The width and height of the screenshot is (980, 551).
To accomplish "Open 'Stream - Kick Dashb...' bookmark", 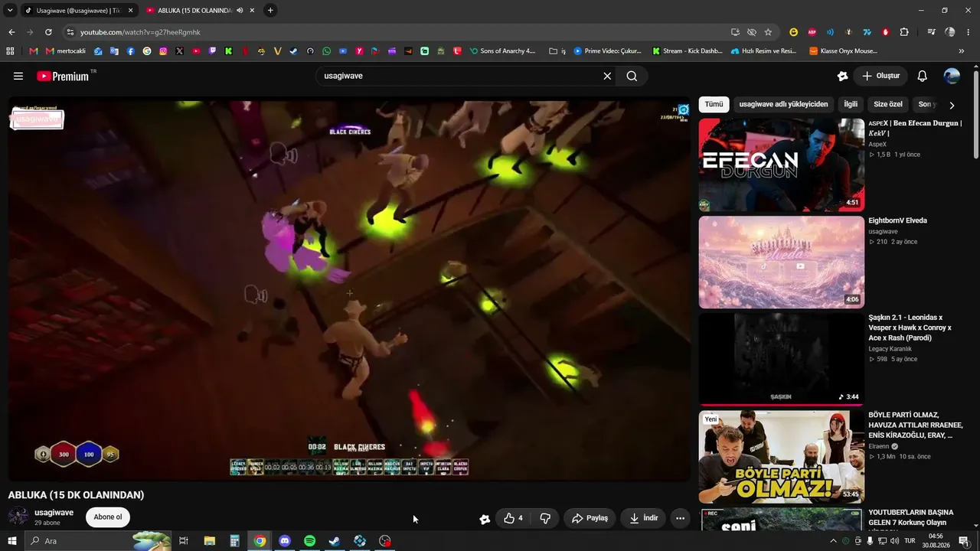I will (x=688, y=51).
